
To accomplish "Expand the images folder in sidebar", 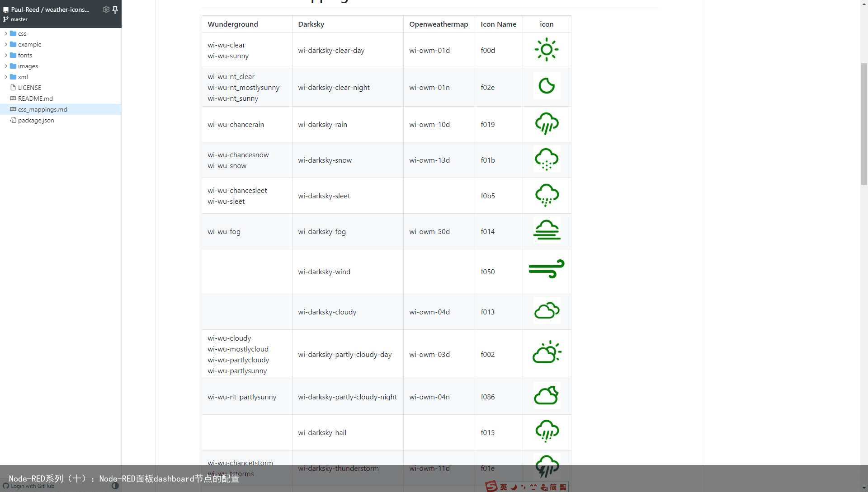I will 5,66.
